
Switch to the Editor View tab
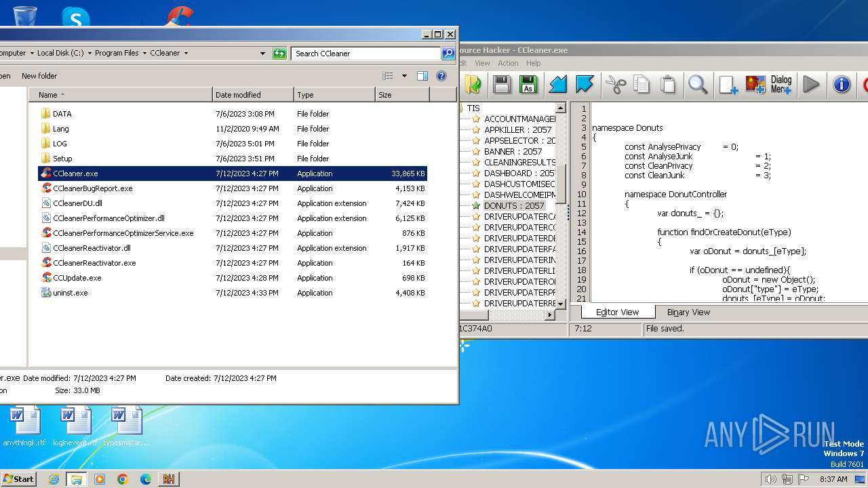click(x=617, y=312)
